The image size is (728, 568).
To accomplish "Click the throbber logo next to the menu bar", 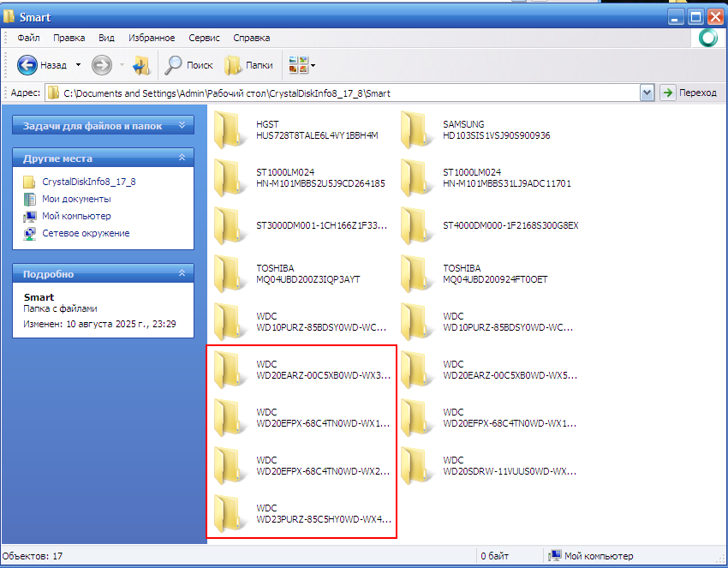I will tap(708, 38).
